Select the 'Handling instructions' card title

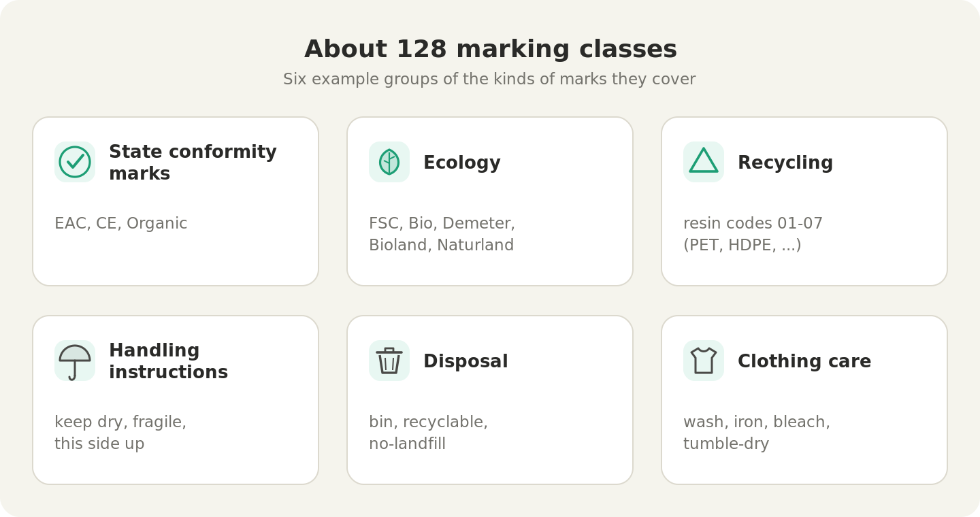[x=168, y=361]
